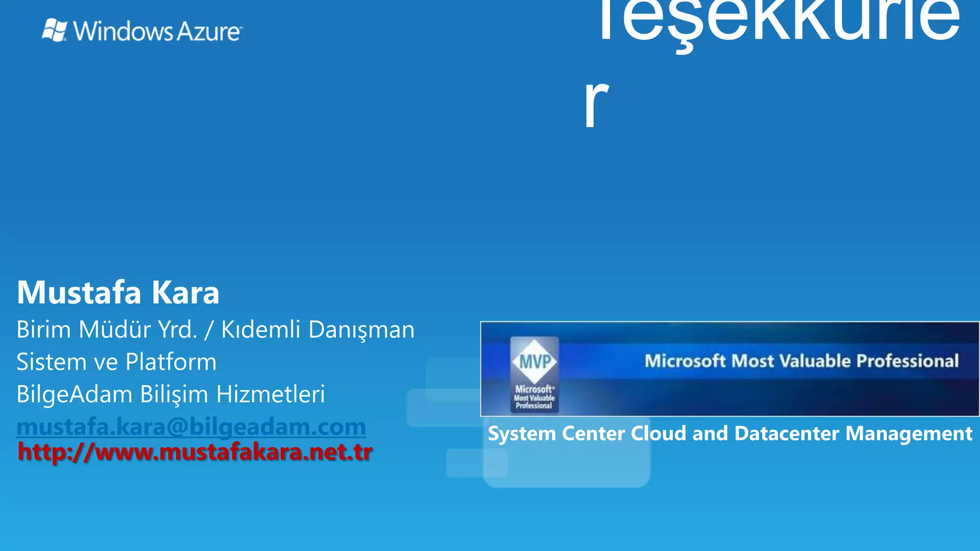Select the Mustafa Kara name heading
This screenshot has width=980, height=551.
tap(118, 292)
